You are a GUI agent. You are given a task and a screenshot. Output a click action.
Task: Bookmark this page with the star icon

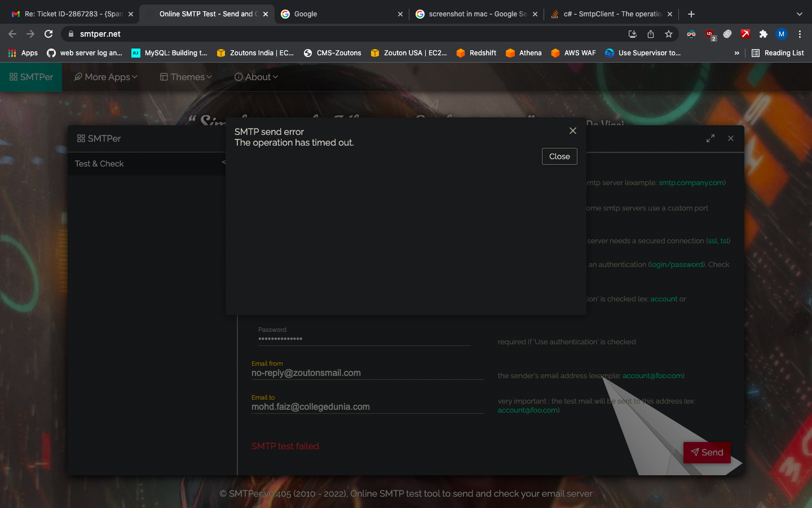669,34
